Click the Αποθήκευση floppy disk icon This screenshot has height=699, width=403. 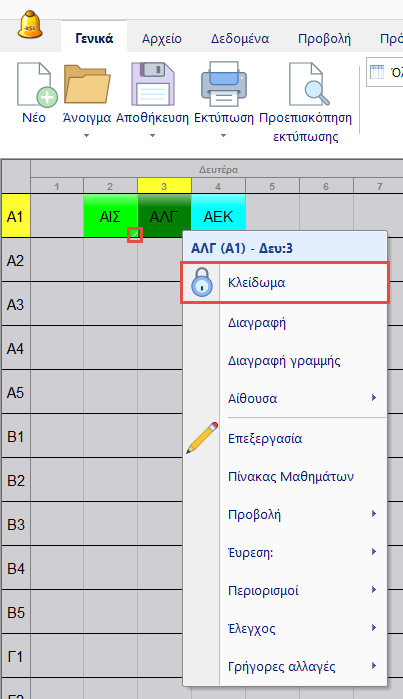tap(152, 84)
